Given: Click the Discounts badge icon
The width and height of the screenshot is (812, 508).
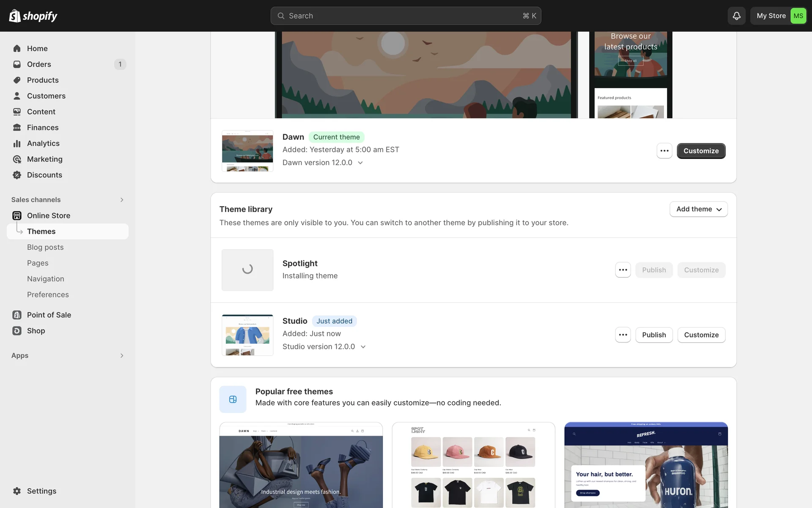Looking at the screenshot, I should pyautogui.click(x=17, y=175).
